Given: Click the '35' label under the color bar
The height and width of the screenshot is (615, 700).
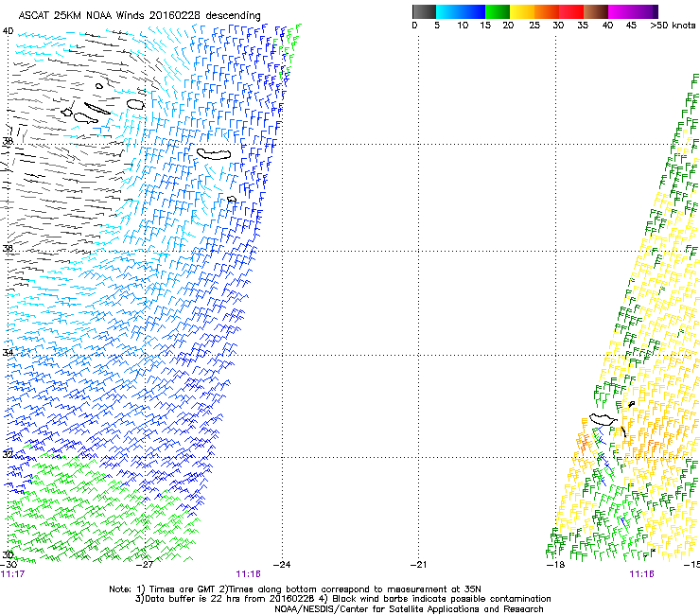Looking at the screenshot, I should (x=583, y=25).
